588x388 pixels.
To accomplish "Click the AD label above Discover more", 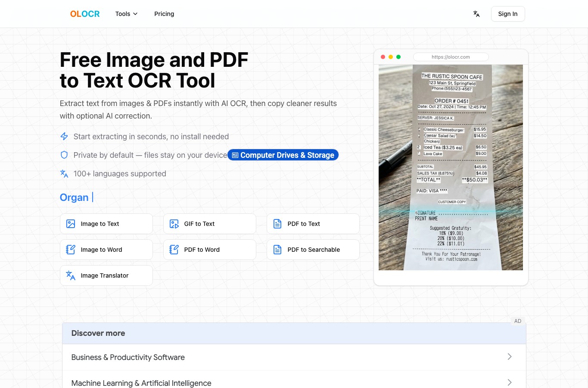I will click(518, 321).
